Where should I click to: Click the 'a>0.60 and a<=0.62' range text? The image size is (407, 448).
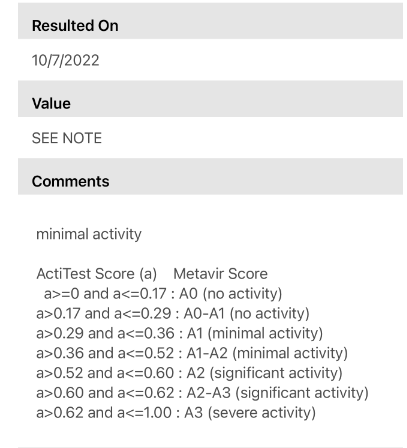pos(105,393)
